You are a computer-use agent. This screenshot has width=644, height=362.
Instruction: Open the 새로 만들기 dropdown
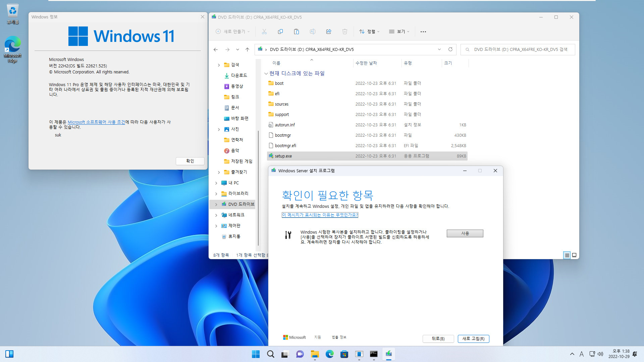click(233, 32)
